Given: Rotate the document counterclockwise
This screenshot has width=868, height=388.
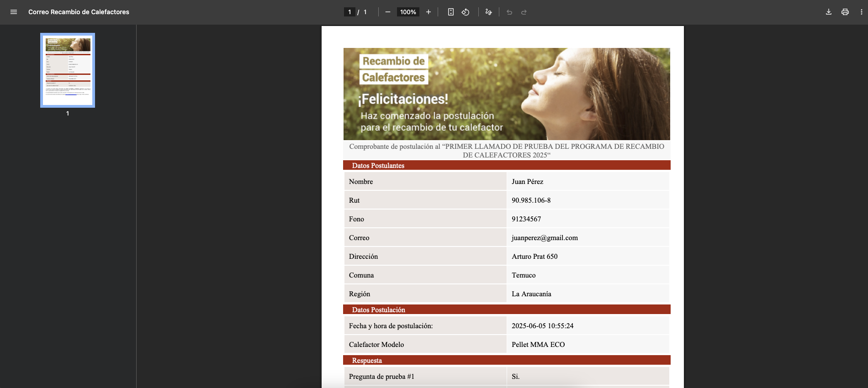Looking at the screenshot, I should tap(466, 12).
